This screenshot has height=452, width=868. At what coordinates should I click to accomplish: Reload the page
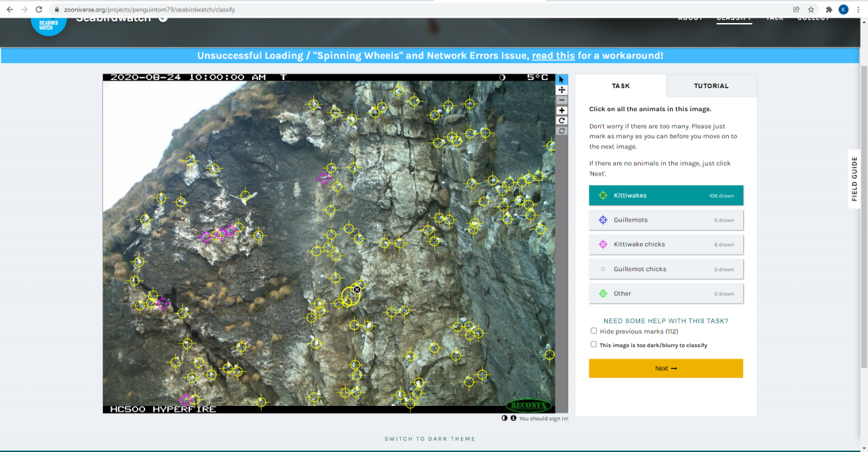click(39, 9)
